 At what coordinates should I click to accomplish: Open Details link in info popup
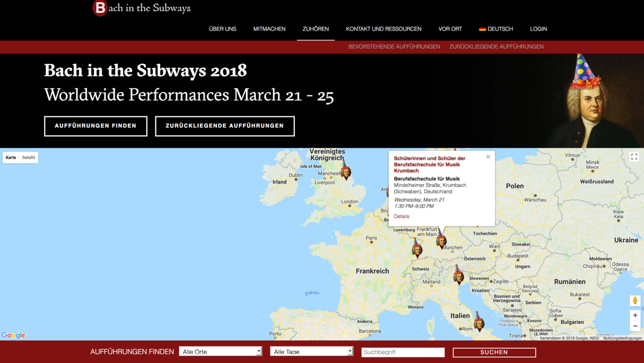402,216
